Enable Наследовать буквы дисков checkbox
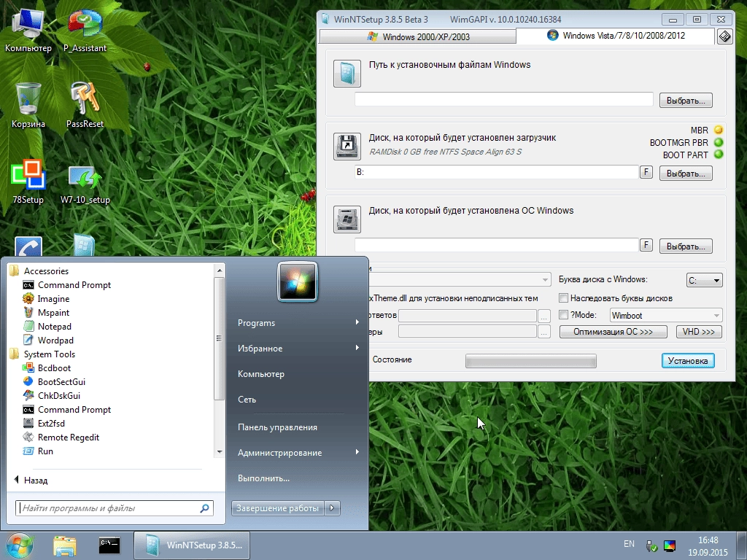This screenshot has height=560, width=747. point(563,298)
